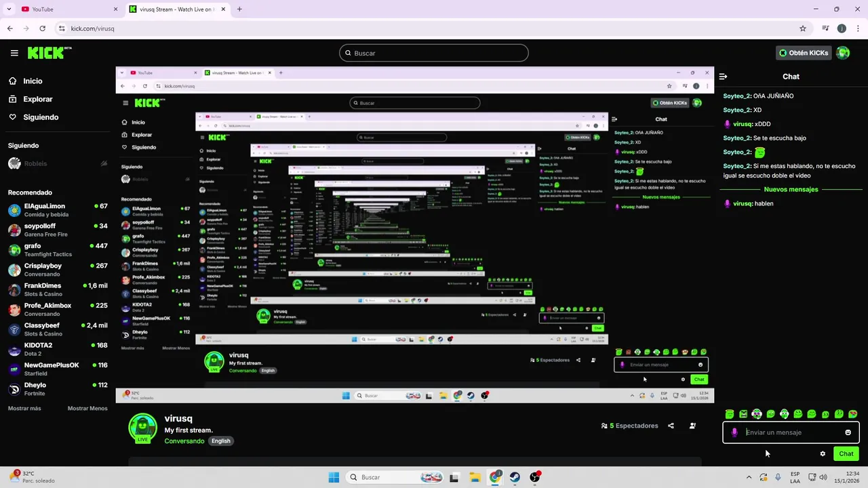868x488 pixels.
Task: Show hidden system tray icons
Action: (x=749, y=477)
